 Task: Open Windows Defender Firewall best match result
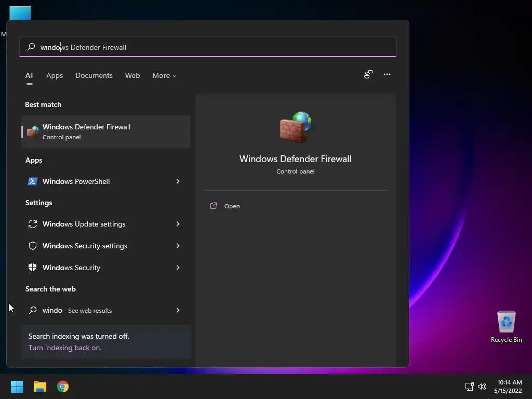click(x=106, y=131)
